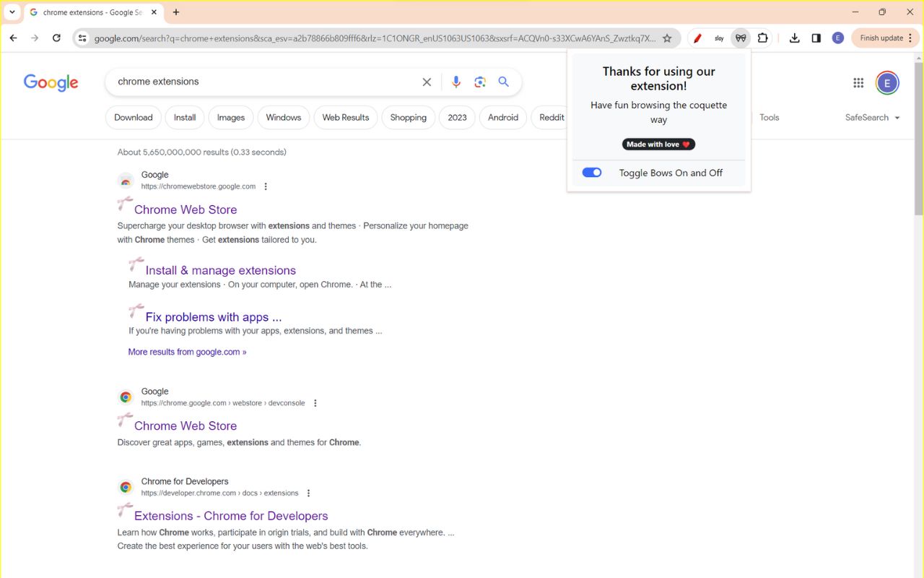Viewport: 924px width, 578px height.
Task: Select the Android filter chip
Action: coord(503,118)
